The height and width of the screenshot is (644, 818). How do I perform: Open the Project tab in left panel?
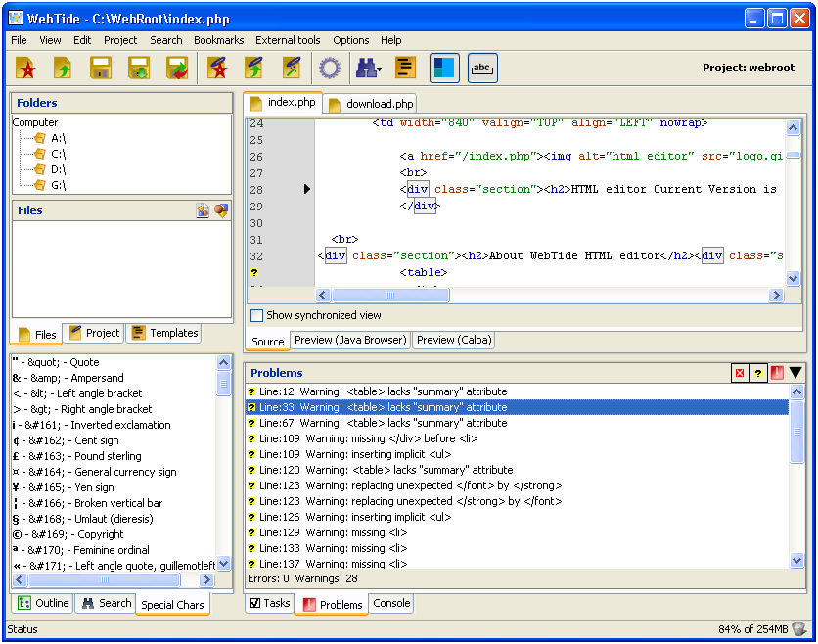click(95, 333)
